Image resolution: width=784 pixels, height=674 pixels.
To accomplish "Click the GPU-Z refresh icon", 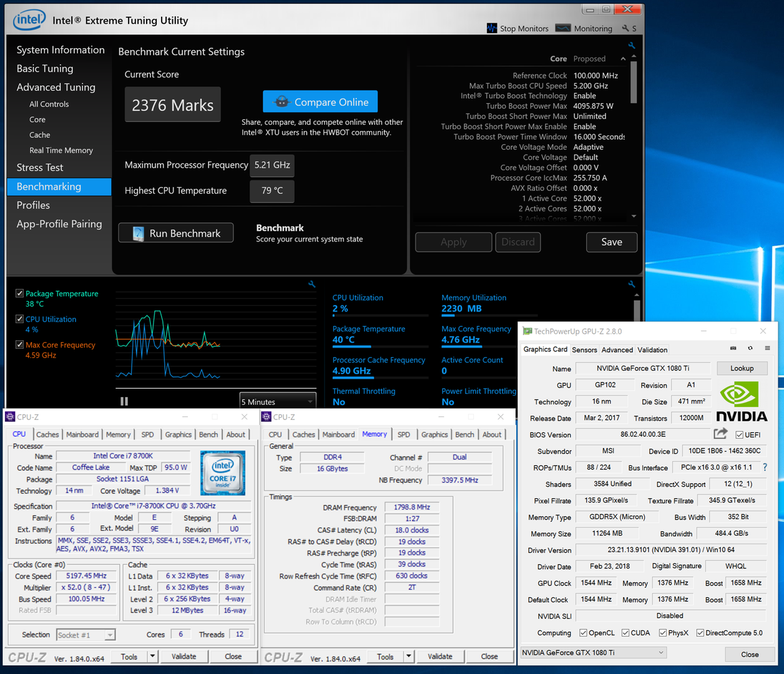I will click(x=750, y=348).
